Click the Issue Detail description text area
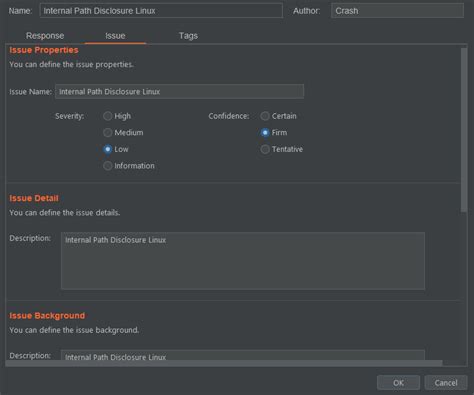The width and height of the screenshot is (474, 395). click(243, 261)
